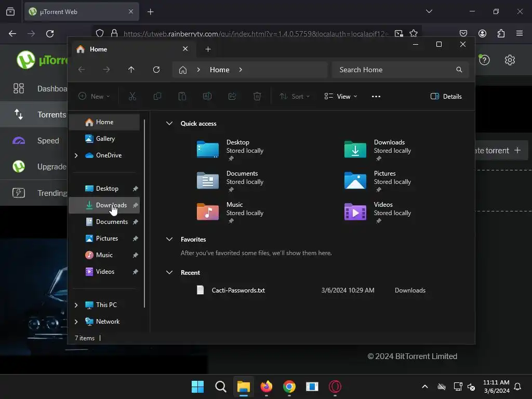532x399 pixels.
Task: Click the Firefox URL address bar
Action: tap(256, 34)
